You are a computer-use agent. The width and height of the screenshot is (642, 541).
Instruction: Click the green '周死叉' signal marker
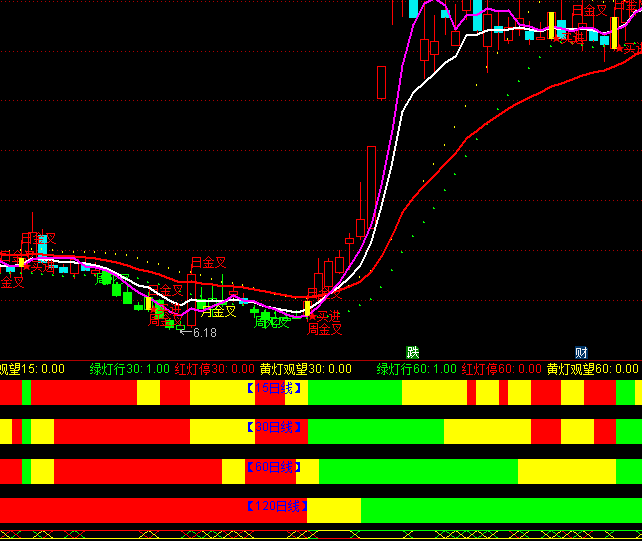[271, 322]
